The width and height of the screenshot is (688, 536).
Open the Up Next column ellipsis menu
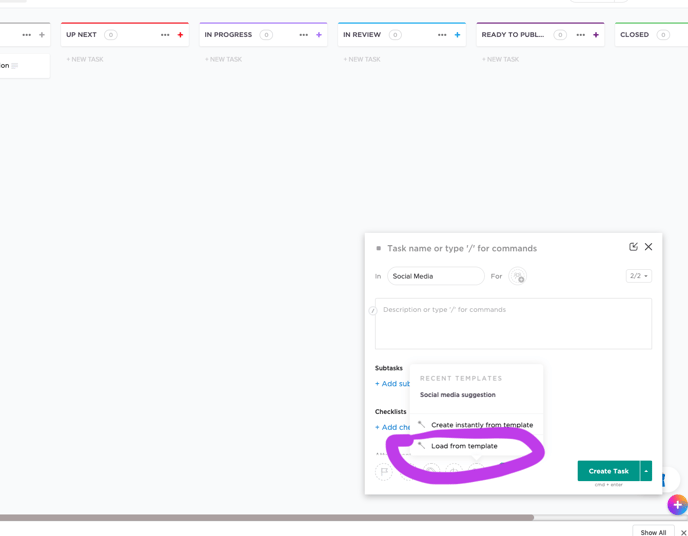tap(165, 35)
